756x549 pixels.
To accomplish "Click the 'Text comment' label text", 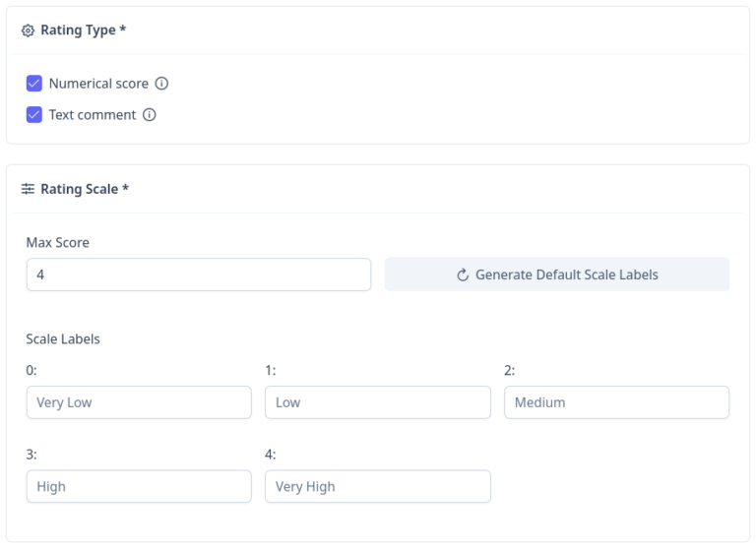I will [93, 115].
